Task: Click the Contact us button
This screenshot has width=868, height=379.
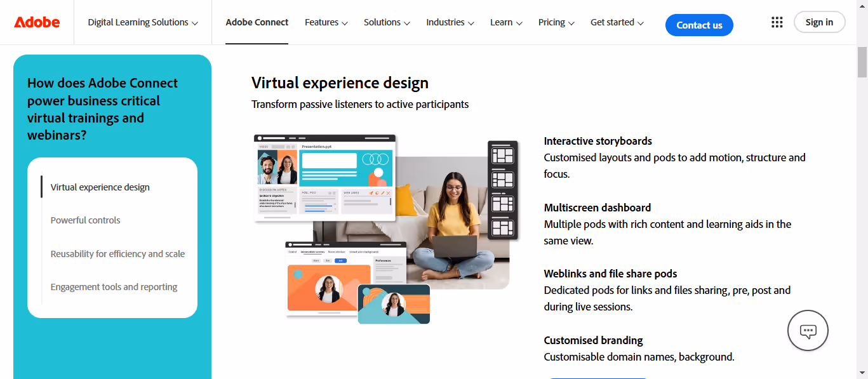Action: [699, 25]
